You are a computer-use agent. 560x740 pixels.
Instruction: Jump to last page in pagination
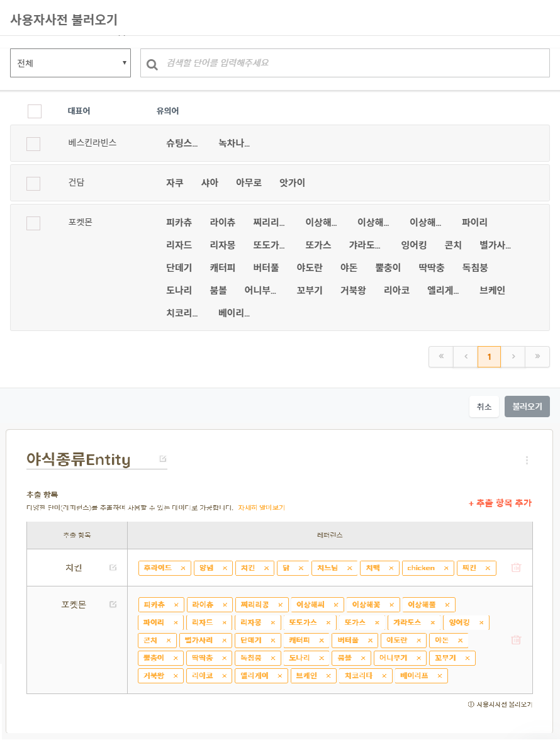[537, 357]
